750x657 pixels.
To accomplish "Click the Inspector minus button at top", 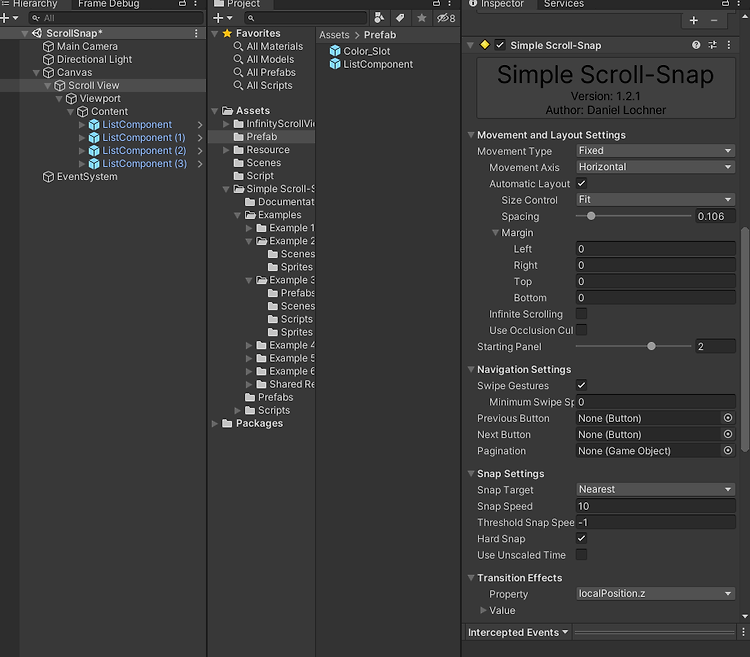I will (714, 21).
